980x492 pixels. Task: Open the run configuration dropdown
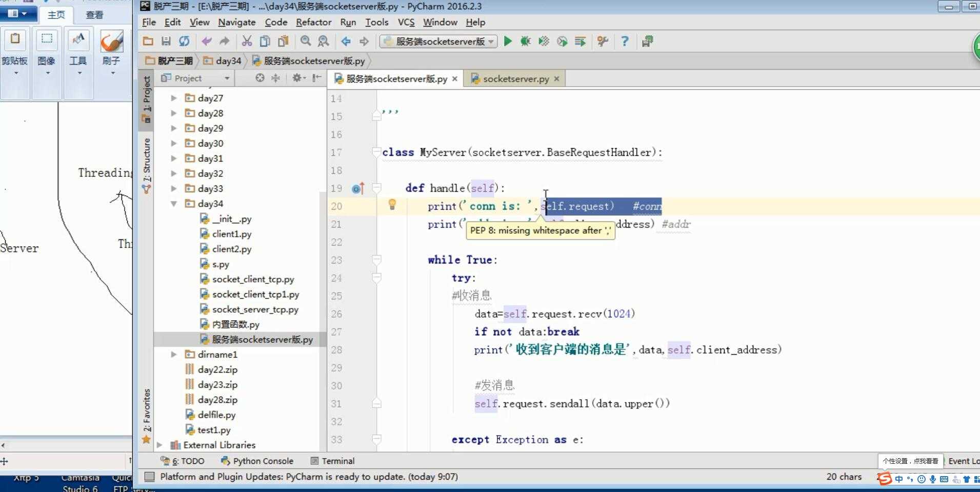point(438,42)
